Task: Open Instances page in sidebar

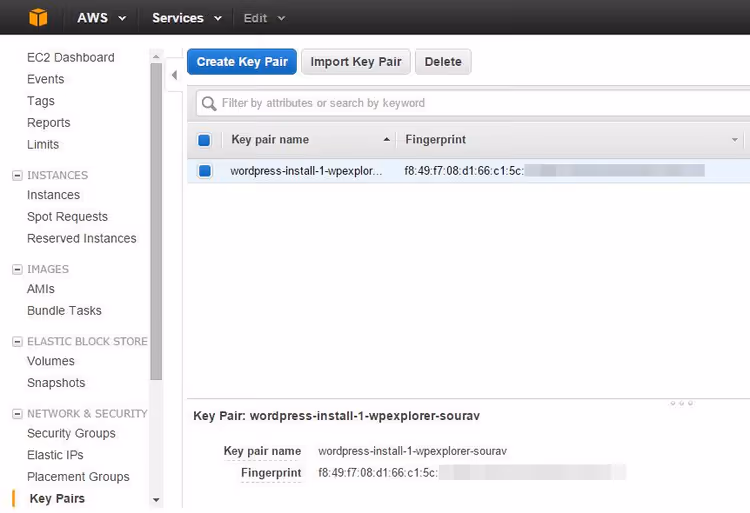Action: point(54,195)
